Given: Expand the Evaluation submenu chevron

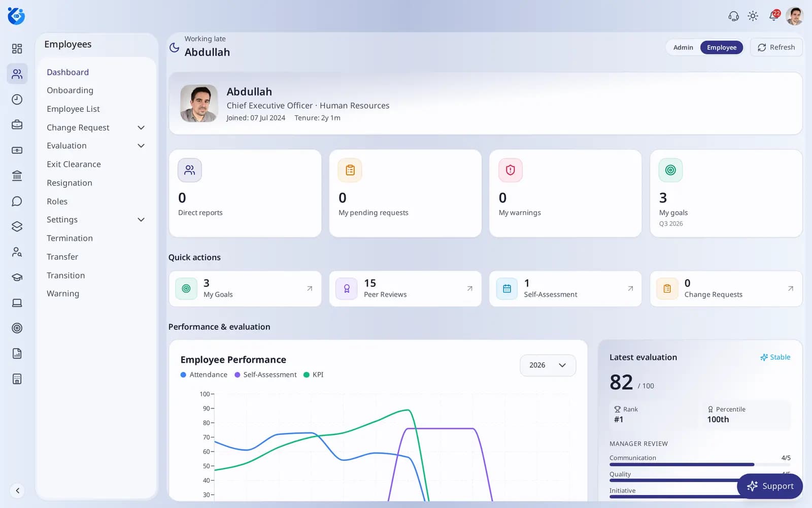Looking at the screenshot, I should coord(141,146).
